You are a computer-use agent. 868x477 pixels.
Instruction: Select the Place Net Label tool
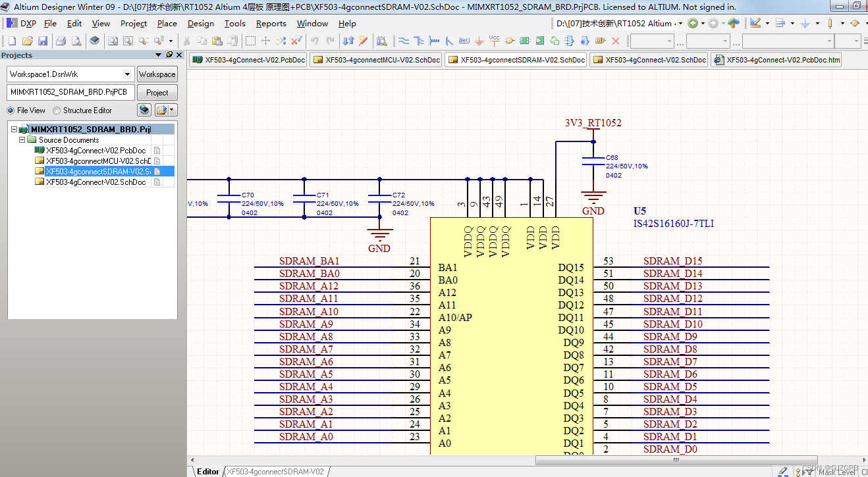tap(464, 40)
